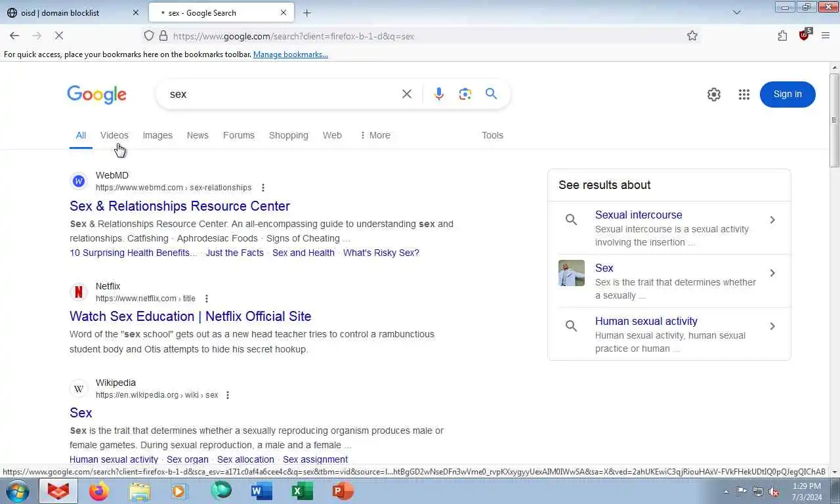This screenshot has width=840, height=504.
Task: Switch to Web results tab
Action: (332, 135)
